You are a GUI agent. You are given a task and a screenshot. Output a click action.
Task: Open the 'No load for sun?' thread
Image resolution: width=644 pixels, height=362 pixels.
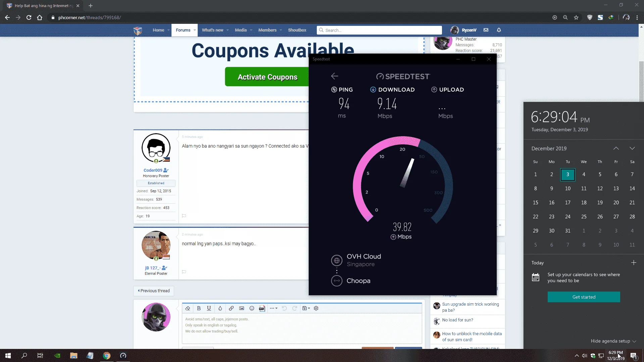click(x=457, y=320)
